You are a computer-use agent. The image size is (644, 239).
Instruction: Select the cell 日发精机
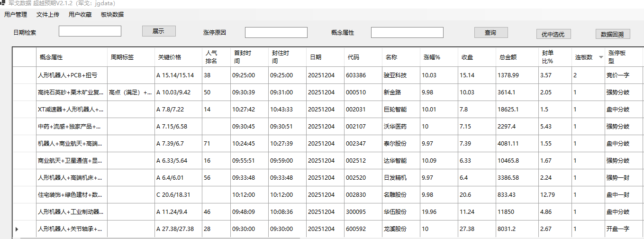[401, 178]
